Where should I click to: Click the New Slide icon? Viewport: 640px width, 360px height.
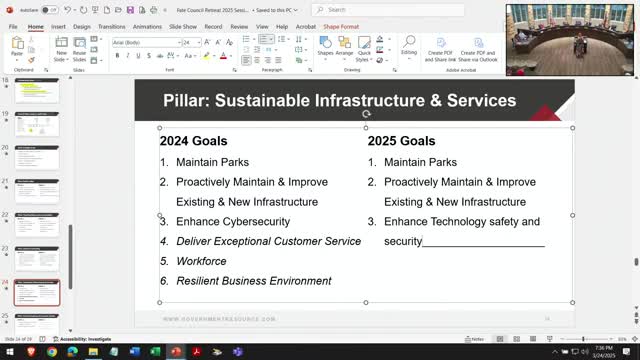click(x=61, y=42)
